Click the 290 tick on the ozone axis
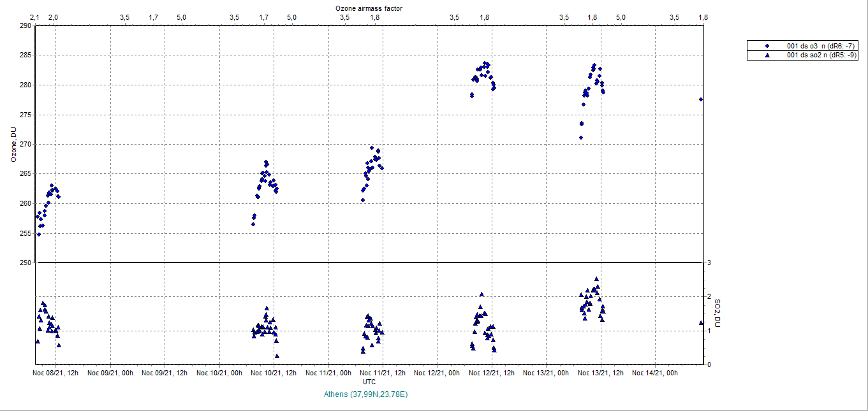Image resolution: width=868 pixels, height=411 pixels. coord(25,25)
